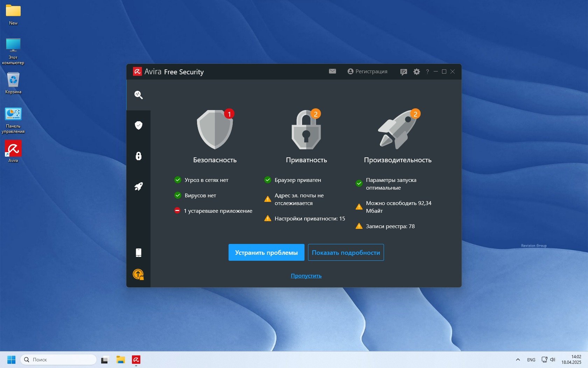Open the help question mark

[427, 71]
